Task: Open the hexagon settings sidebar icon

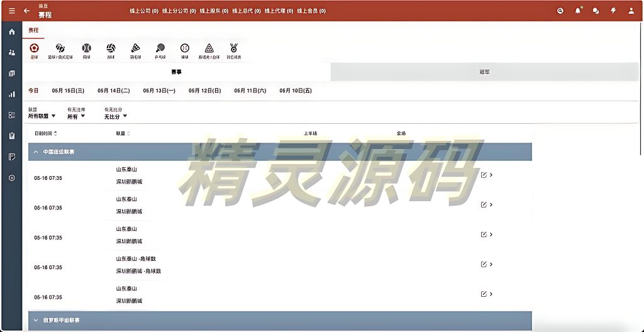Action: [x=11, y=178]
